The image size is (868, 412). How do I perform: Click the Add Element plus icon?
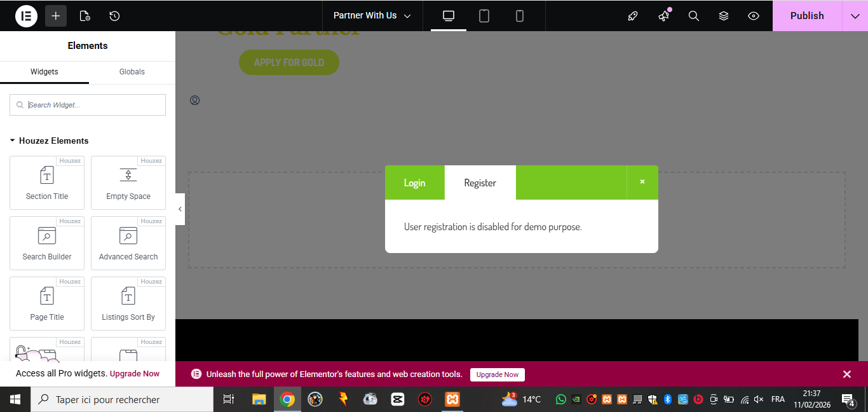click(56, 16)
